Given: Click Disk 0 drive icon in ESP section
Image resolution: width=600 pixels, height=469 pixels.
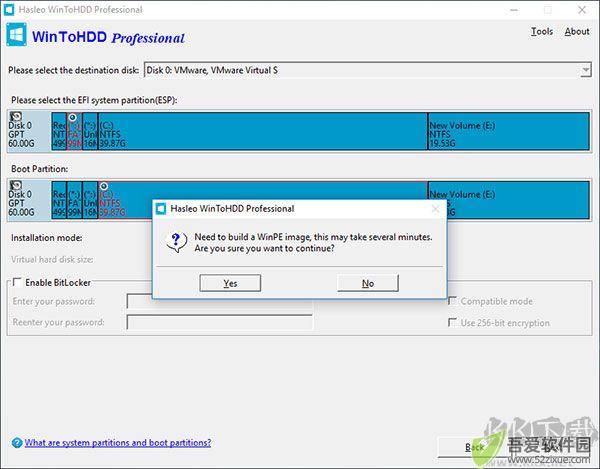Looking at the screenshot, I should click(16, 116).
